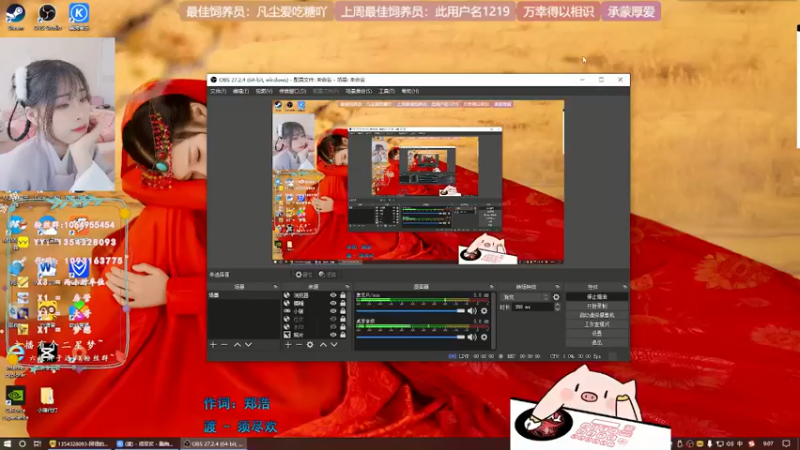Open second mixer track settings gear
The width and height of the screenshot is (800, 450).
(484, 337)
